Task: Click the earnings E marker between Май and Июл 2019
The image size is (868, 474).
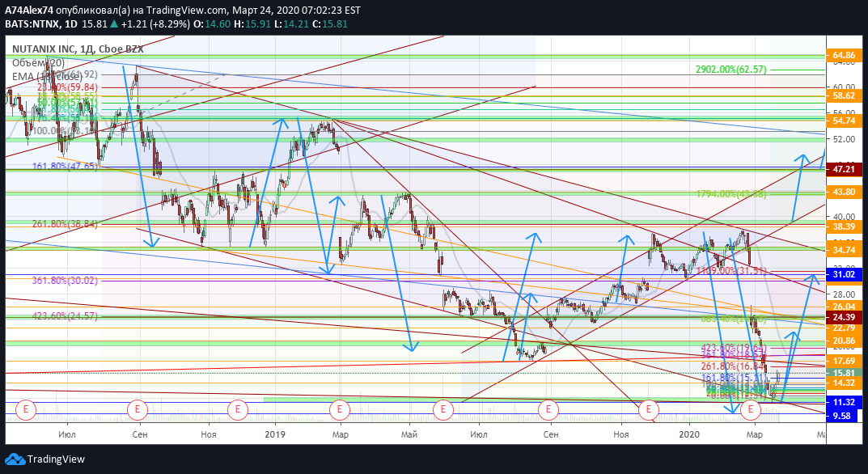Action: click(x=442, y=410)
